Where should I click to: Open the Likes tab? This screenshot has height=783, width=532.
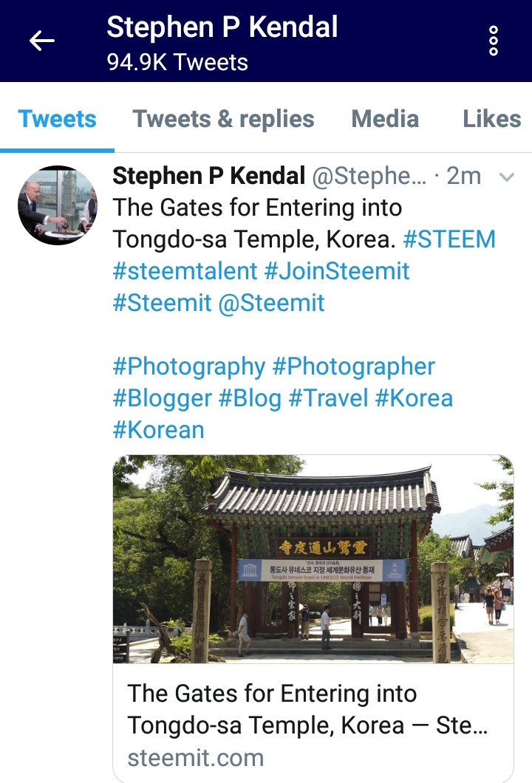click(x=492, y=119)
